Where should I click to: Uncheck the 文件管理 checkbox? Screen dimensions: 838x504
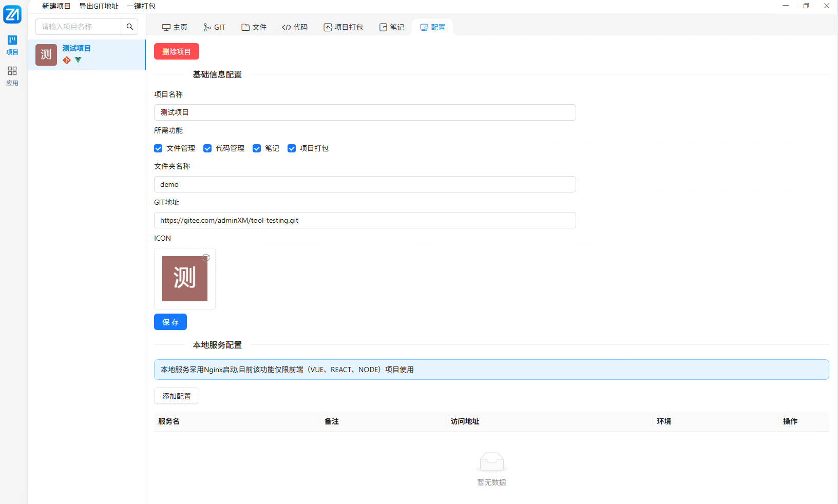(158, 148)
